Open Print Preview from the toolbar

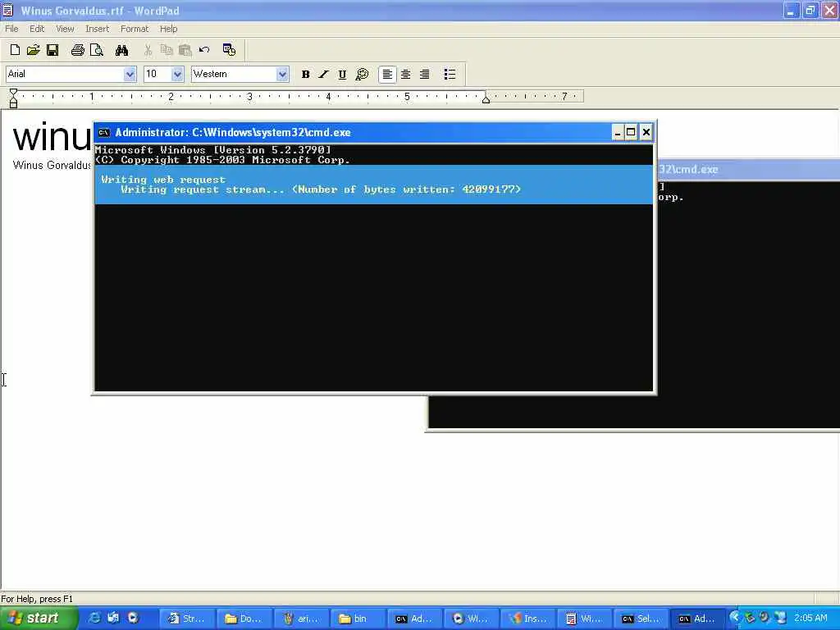pos(97,50)
